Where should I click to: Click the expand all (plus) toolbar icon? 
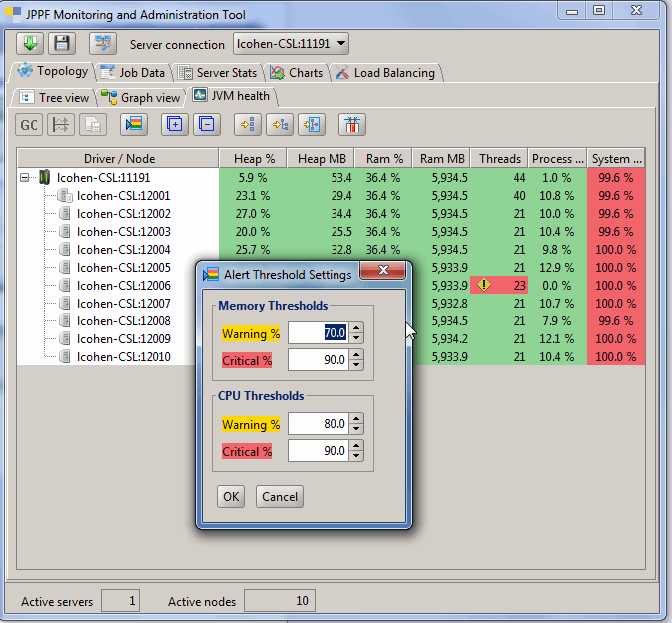click(175, 125)
